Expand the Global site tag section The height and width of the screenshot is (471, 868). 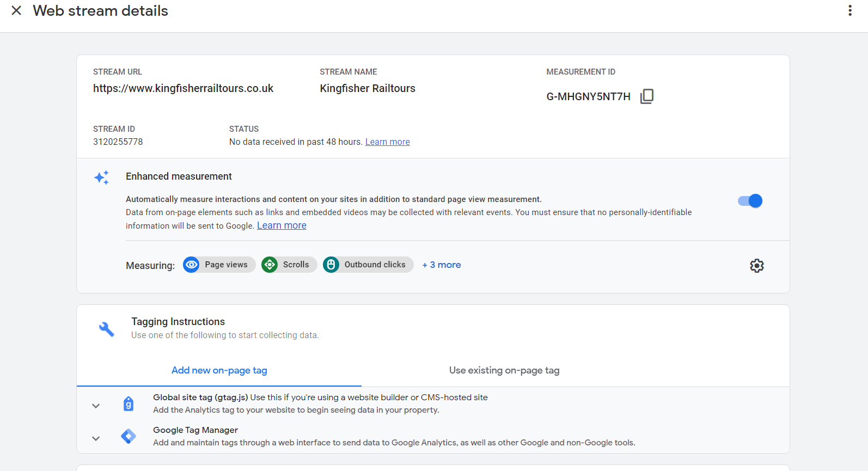96,406
